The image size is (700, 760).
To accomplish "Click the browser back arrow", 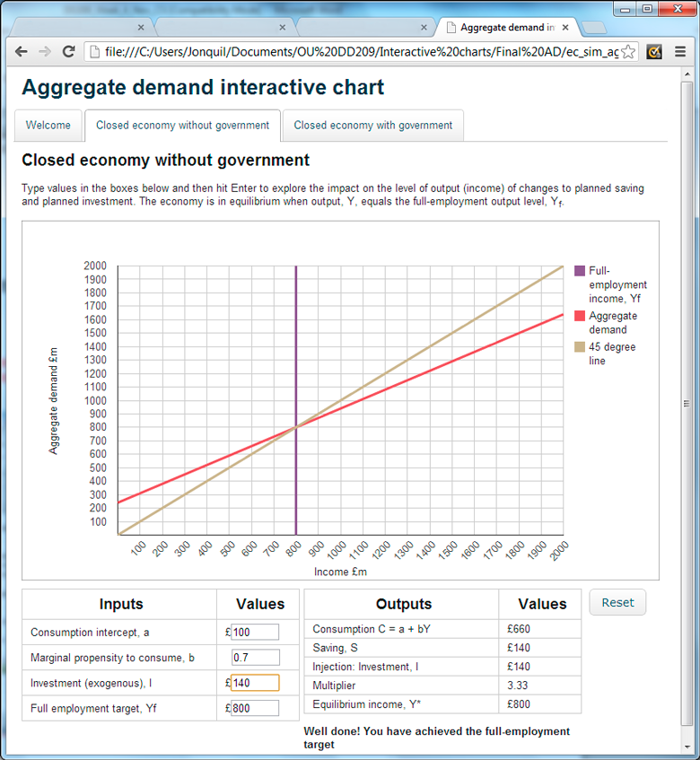I will (x=22, y=52).
